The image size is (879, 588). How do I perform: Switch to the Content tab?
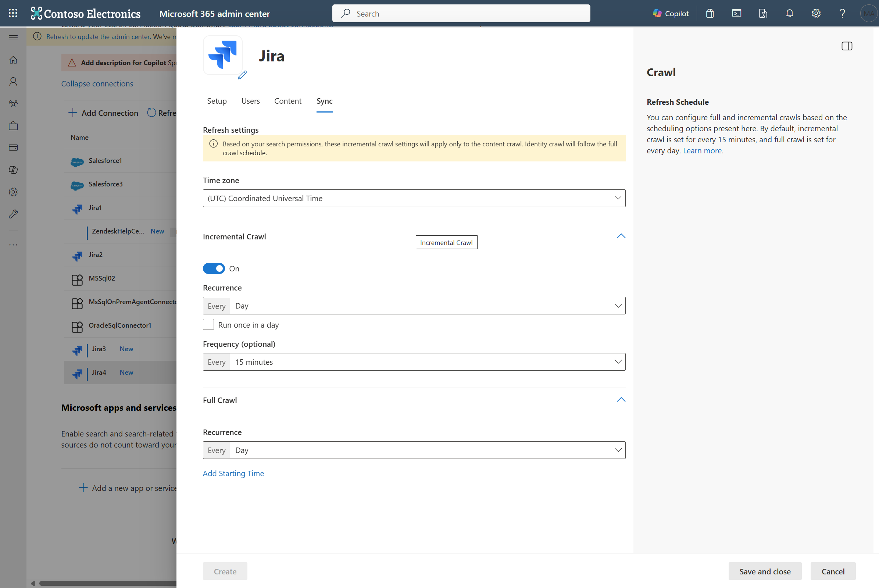[x=287, y=101]
